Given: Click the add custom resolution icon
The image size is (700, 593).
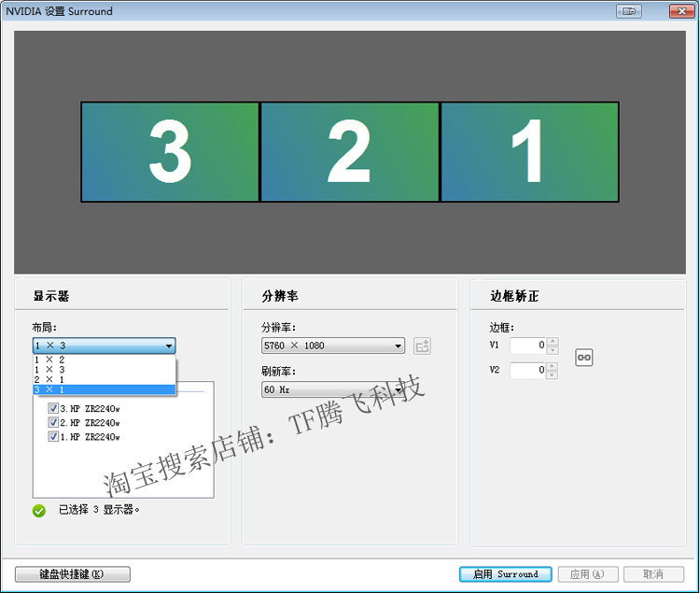Looking at the screenshot, I should (x=422, y=346).
